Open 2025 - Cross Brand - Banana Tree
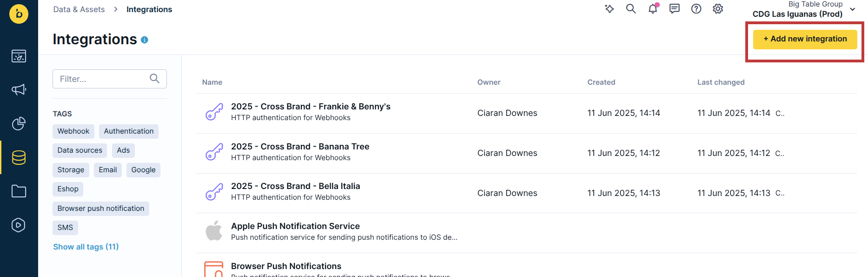This screenshot has width=868, height=277. click(300, 147)
